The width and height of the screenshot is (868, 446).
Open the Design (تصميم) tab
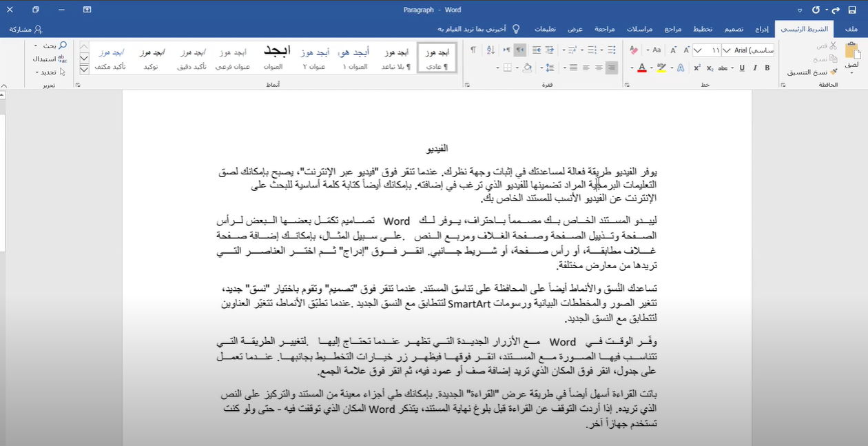click(733, 29)
